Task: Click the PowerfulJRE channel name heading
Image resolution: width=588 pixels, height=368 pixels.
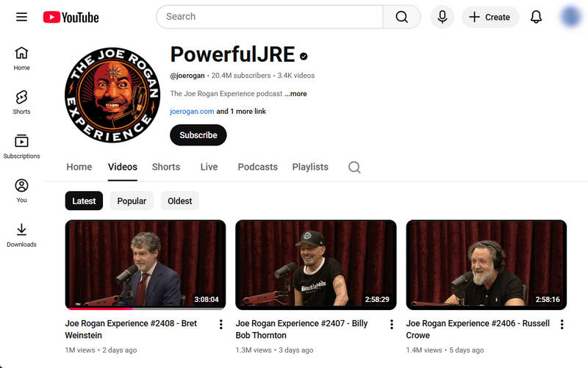Action: click(232, 54)
